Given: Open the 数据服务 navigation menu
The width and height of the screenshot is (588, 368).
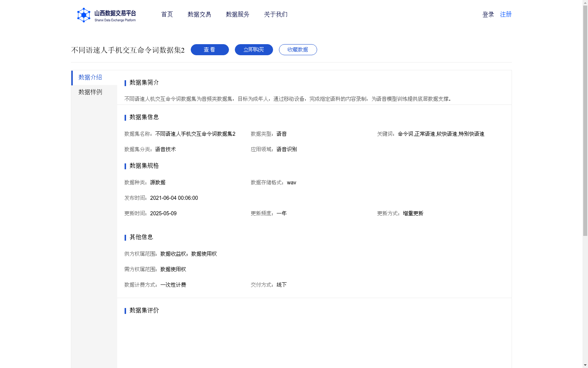Looking at the screenshot, I should (237, 14).
